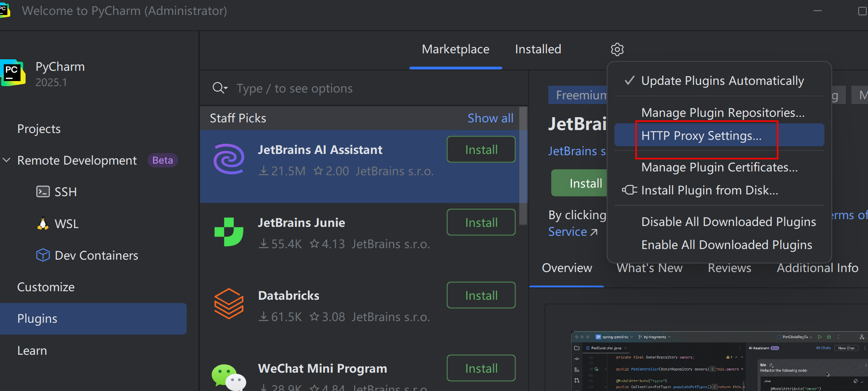868x391 pixels.
Task: Open SSH remote development item
Action: (x=65, y=192)
